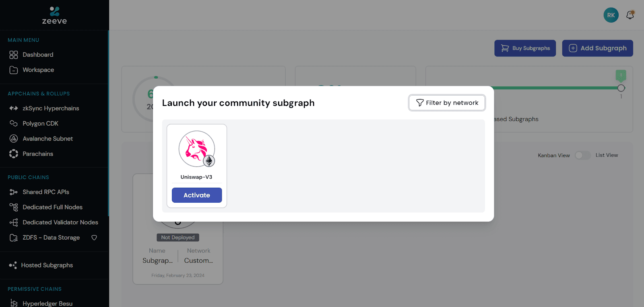The height and width of the screenshot is (307, 644).
Task: Click the green slider value marker
Action: point(621,76)
